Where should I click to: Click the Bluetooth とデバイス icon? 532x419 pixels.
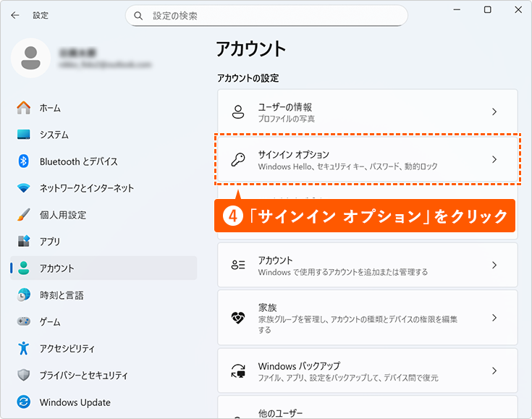24,161
